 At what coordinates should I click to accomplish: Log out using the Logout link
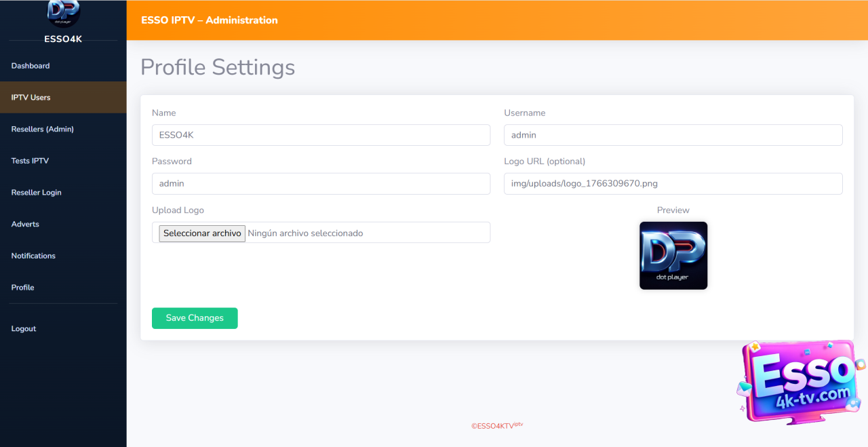pos(24,329)
